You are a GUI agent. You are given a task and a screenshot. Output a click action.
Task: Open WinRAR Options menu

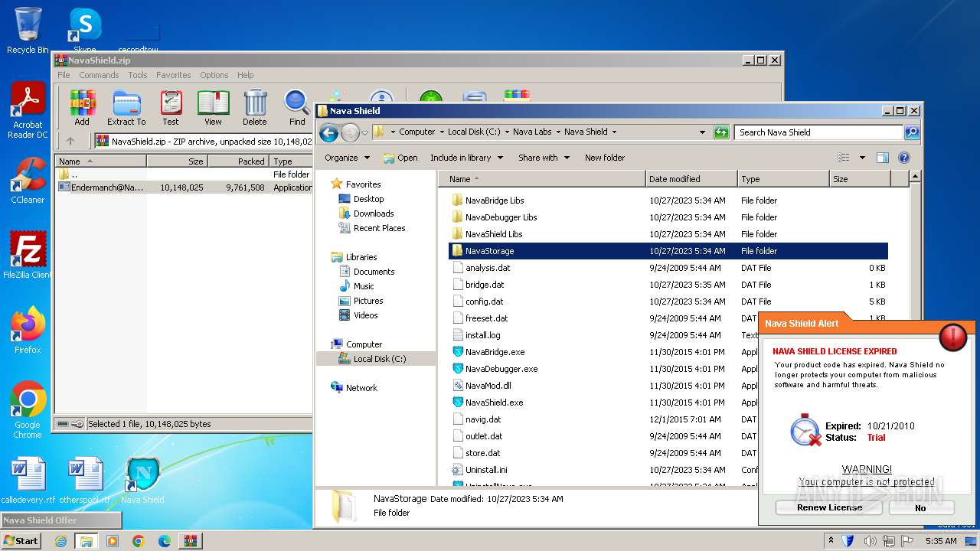click(x=214, y=75)
